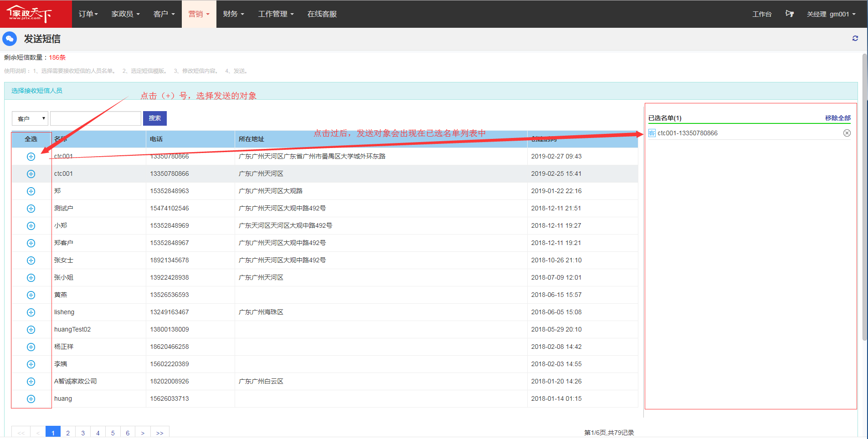868x439 pixels.
Task: Add ctc001 created 2019-02-27 09:43
Action: [31, 157]
